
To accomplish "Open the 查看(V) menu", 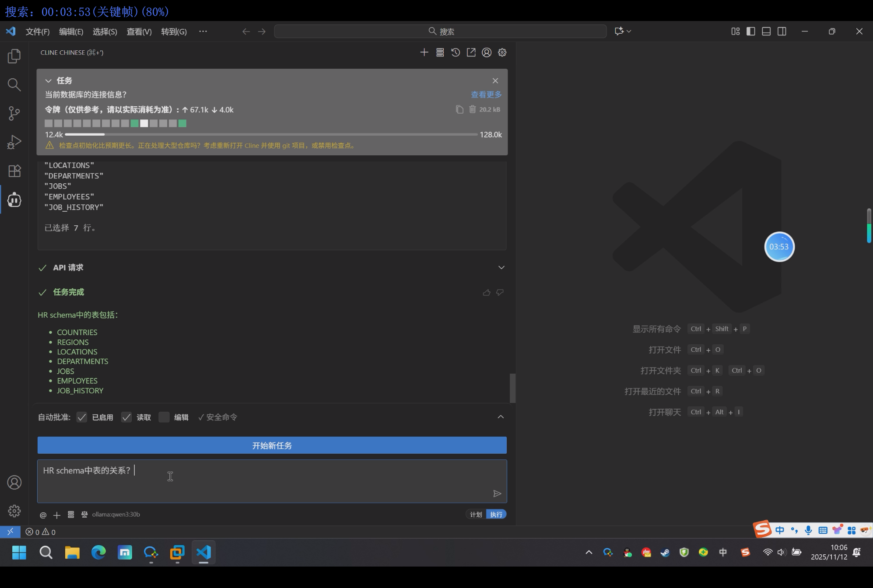I will [x=139, y=31].
